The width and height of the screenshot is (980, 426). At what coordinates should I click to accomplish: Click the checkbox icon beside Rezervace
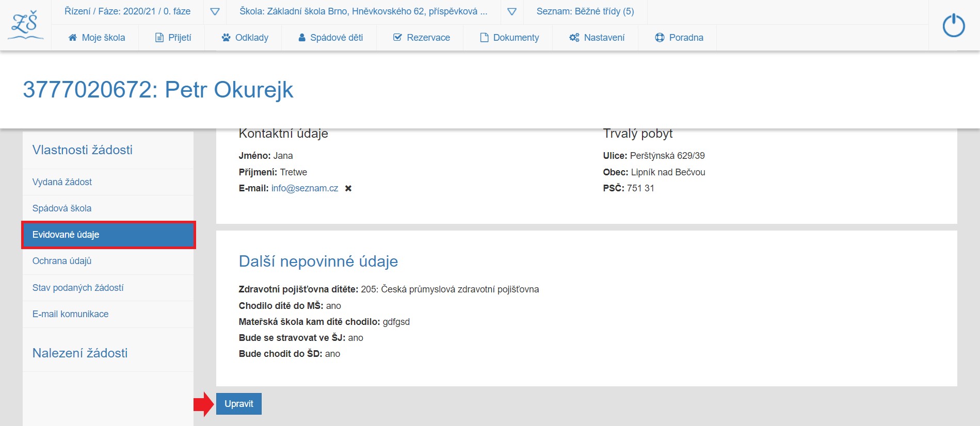pos(397,37)
